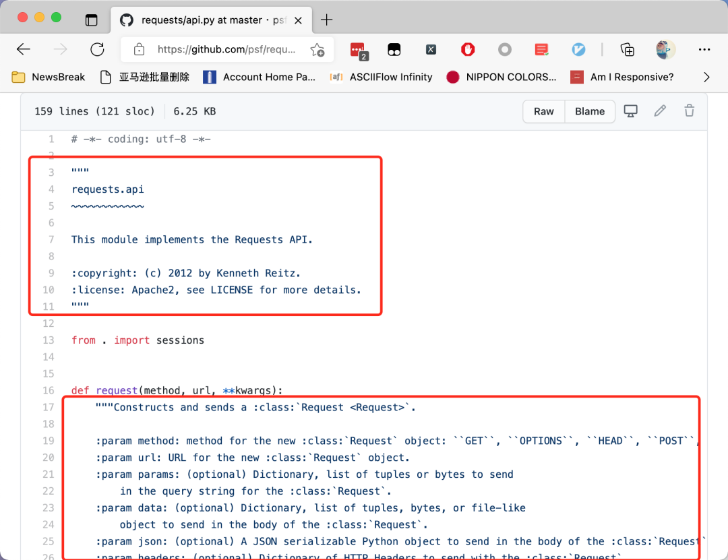Click the Raw file view button
The width and height of the screenshot is (728, 560).
[544, 111]
